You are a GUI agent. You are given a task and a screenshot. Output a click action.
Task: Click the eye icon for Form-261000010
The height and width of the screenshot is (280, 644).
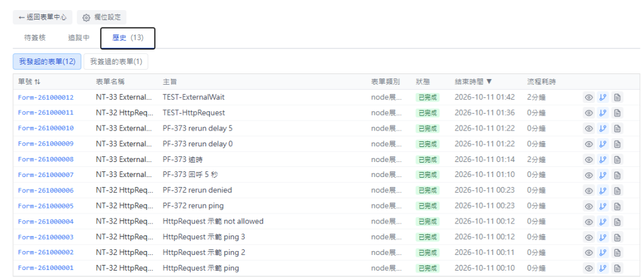589,128
